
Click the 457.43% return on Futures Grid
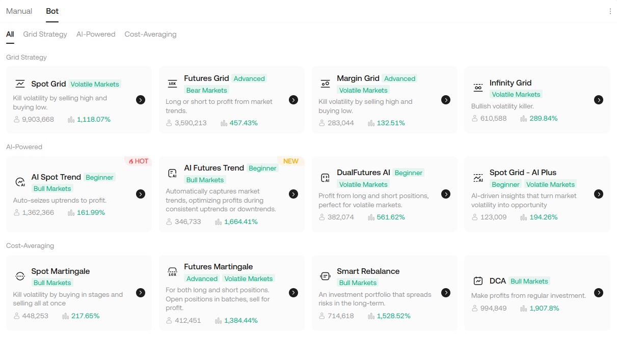click(x=244, y=123)
